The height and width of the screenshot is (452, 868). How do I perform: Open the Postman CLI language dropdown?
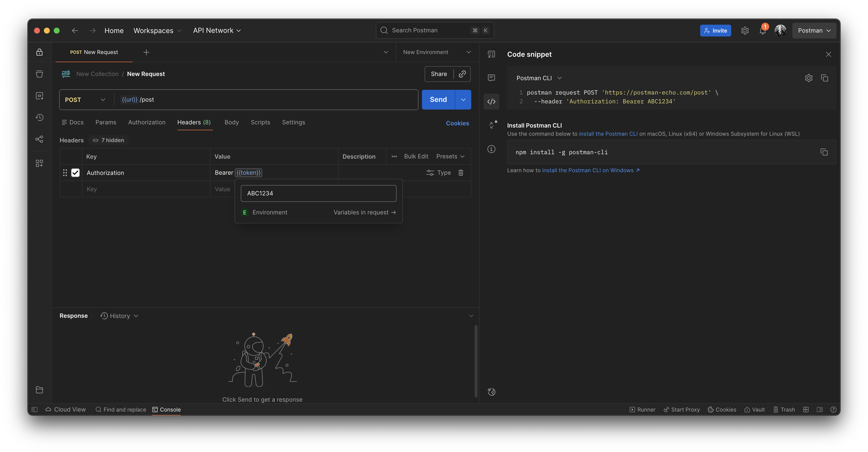(x=538, y=78)
